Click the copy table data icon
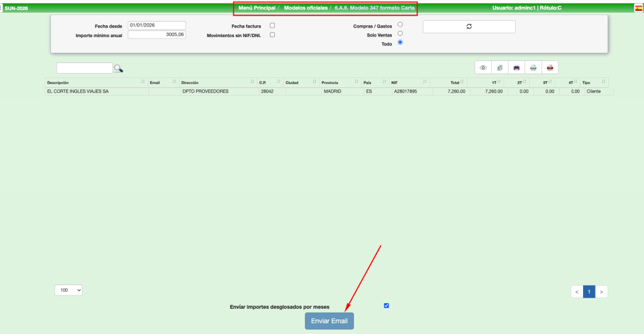 tap(499, 67)
